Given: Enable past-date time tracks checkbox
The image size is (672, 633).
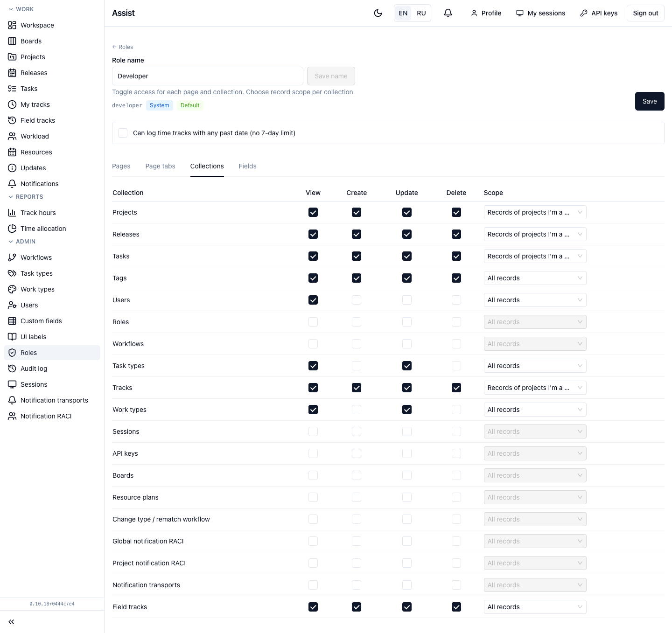Looking at the screenshot, I should coord(123,133).
